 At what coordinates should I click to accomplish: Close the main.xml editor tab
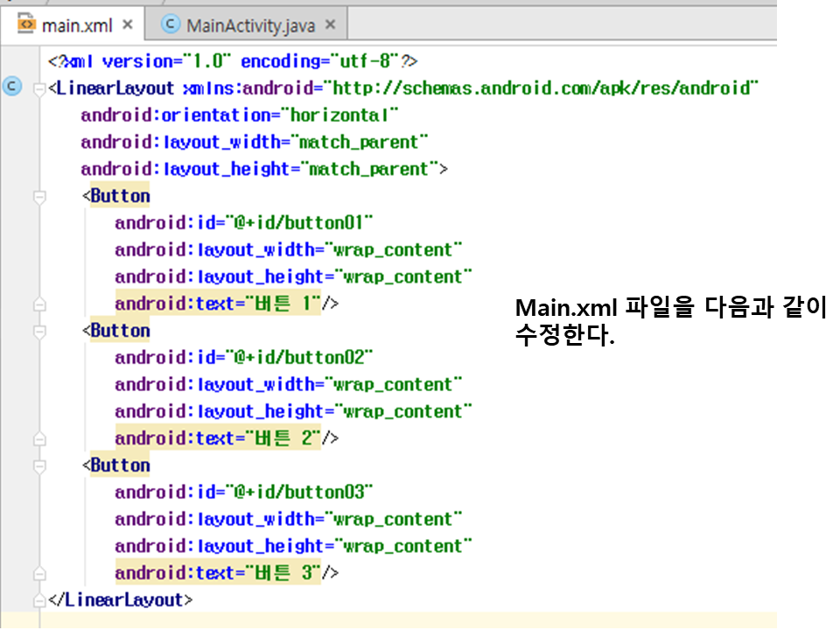(128, 25)
